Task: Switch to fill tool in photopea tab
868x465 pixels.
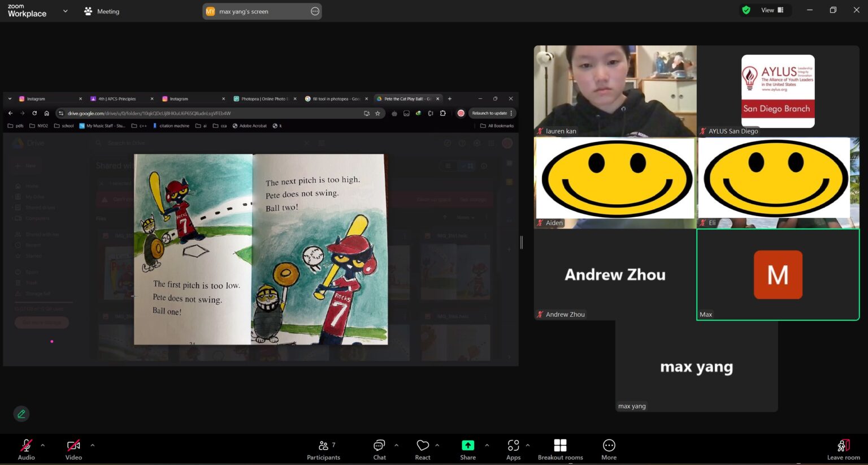Action: coord(336,99)
